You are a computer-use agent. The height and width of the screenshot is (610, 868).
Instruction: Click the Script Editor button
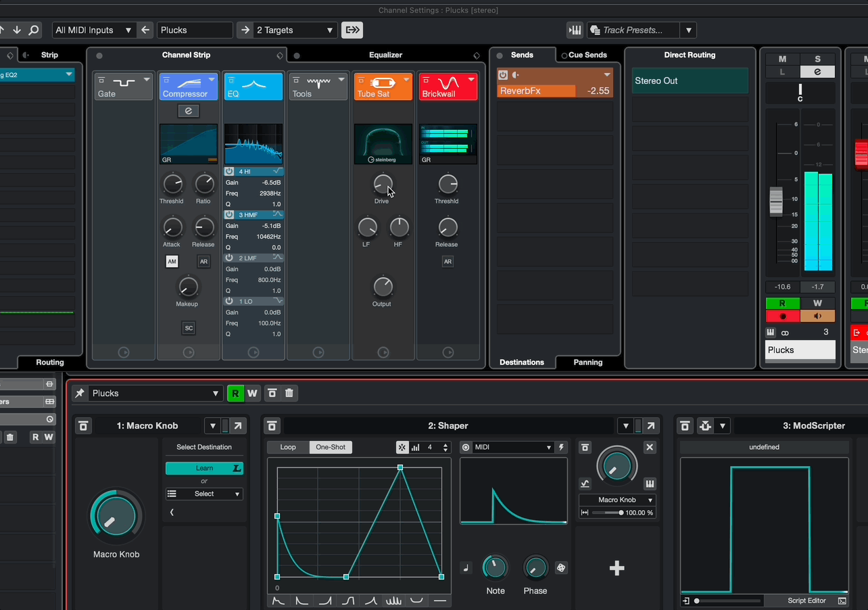point(807,601)
